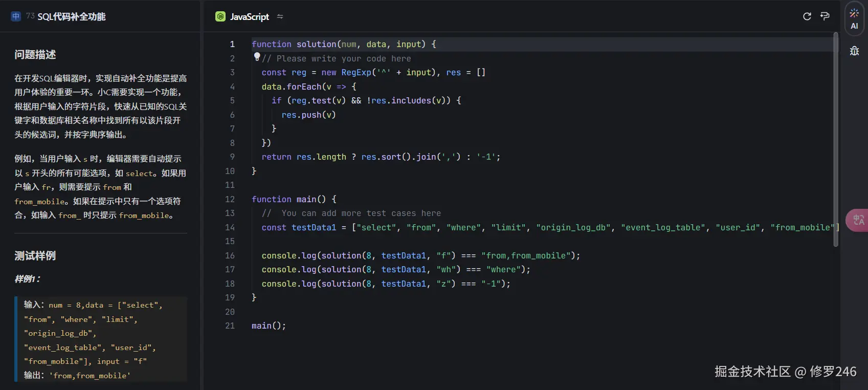Click the green Node.js JavaScript logo
Viewport: 868px width, 390px height.
(220, 16)
